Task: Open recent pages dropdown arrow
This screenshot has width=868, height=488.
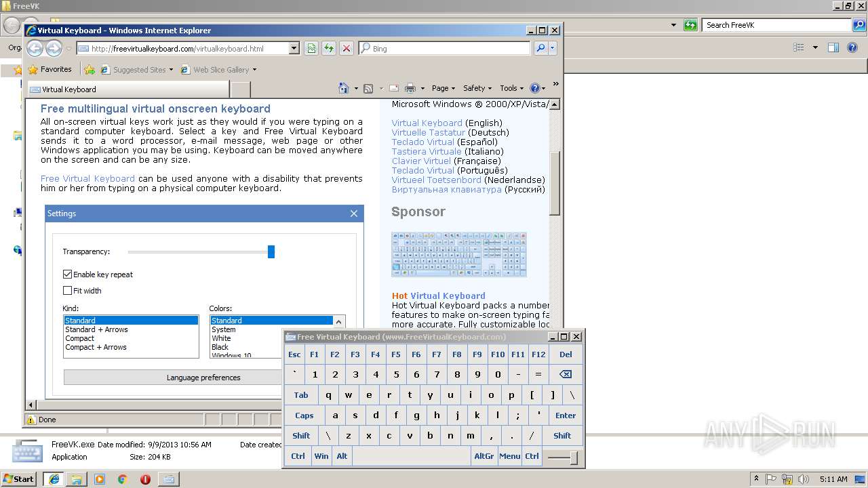Action: [x=68, y=49]
